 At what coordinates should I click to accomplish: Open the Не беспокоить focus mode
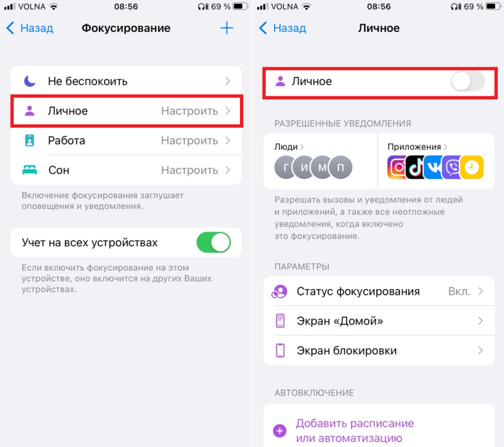(127, 81)
